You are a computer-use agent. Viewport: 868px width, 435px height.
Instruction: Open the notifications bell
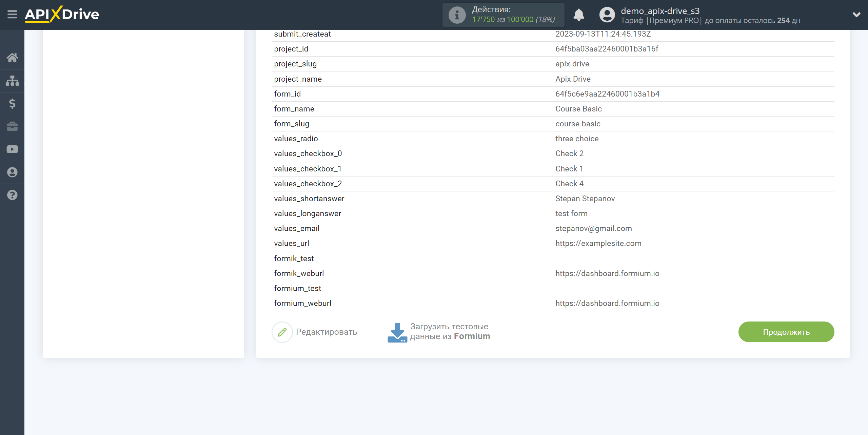coord(579,15)
